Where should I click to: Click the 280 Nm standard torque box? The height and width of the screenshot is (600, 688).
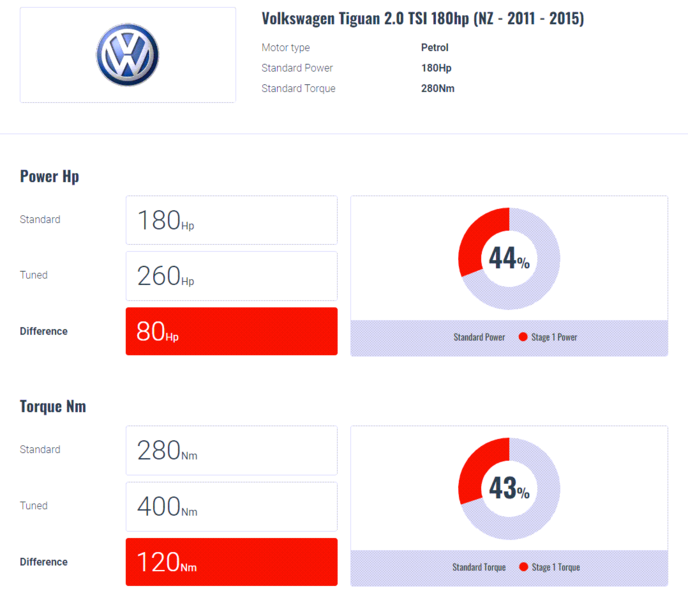232,450
